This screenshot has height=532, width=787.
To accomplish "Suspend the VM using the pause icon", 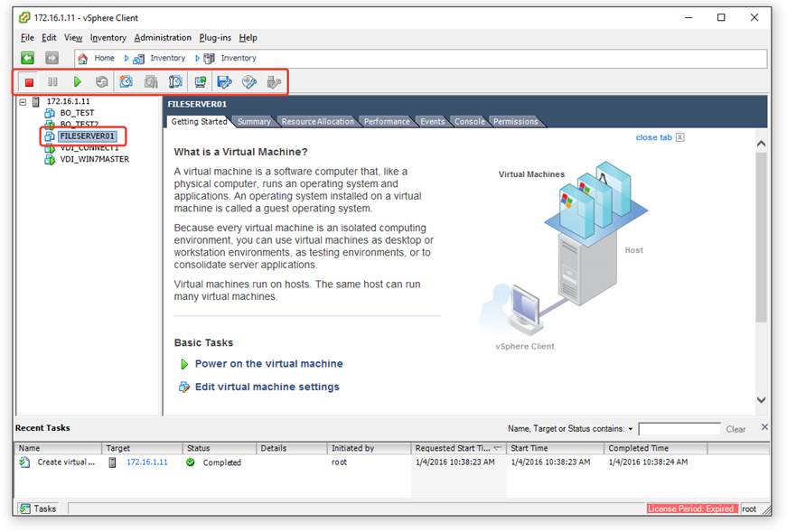I will [52, 82].
